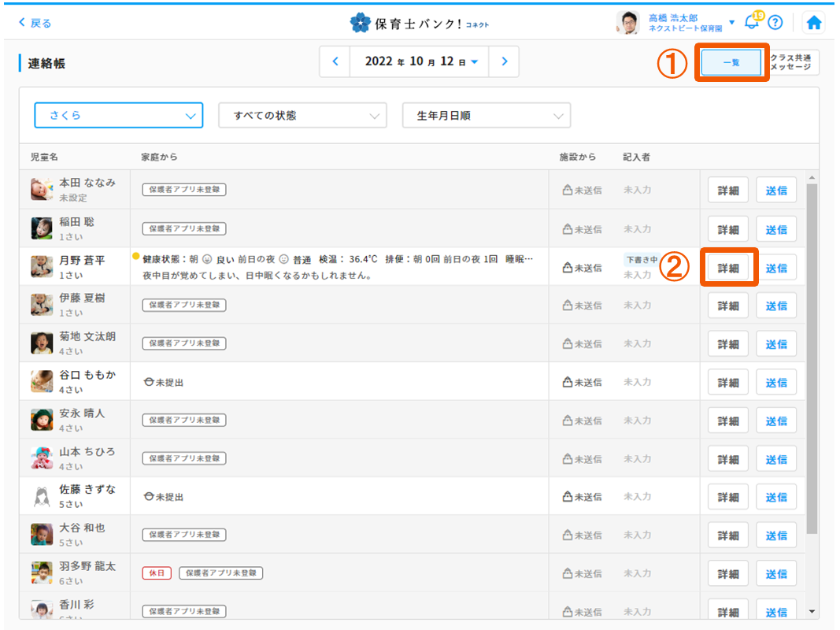Switch to クラス共通メッセージ tab
The image size is (840, 630).
coord(794,62)
